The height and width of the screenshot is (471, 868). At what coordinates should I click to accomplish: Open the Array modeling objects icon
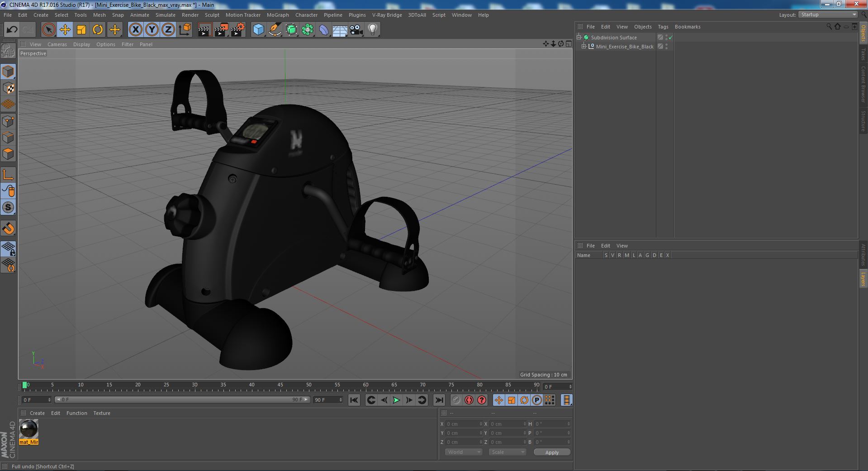click(x=308, y=30)
